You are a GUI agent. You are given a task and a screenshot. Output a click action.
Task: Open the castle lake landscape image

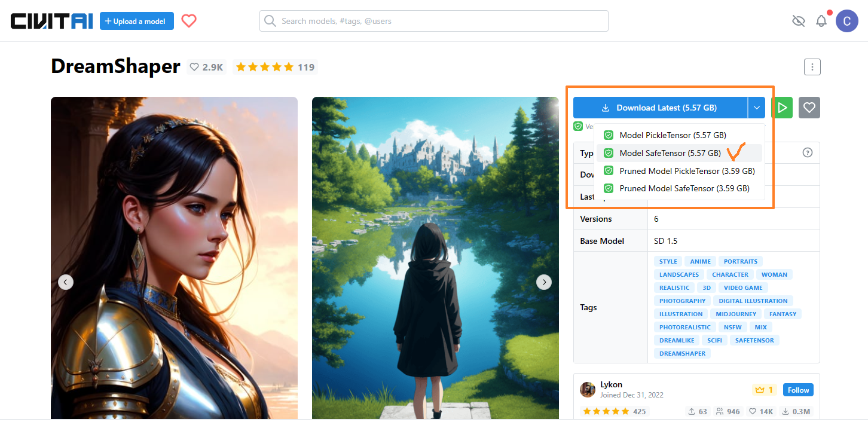(x=435, y=258)
